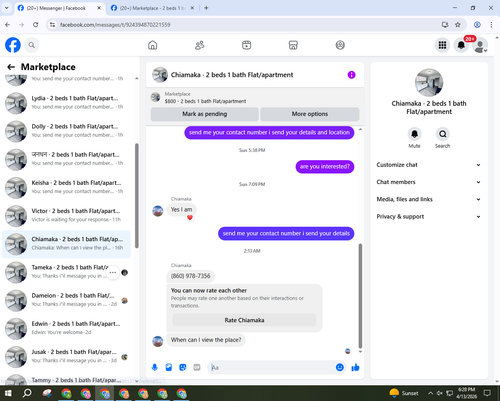Screen dimensions: 500x401
Task: Open the tab search dropdown arrow
Action: [6, 8]
